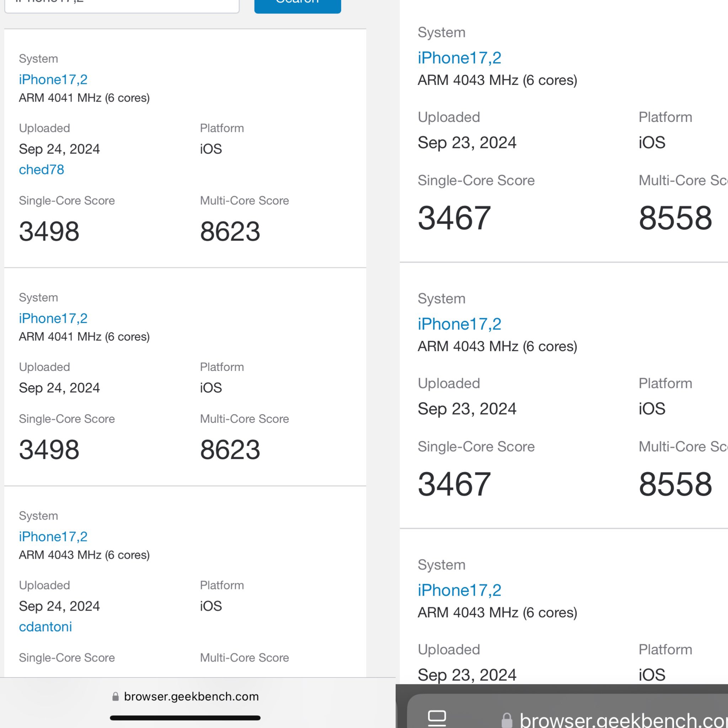Tap the page format icon in dark address bar
This screenshot has width=728, height=728.
pyautogui.click(x=437, y=718)
